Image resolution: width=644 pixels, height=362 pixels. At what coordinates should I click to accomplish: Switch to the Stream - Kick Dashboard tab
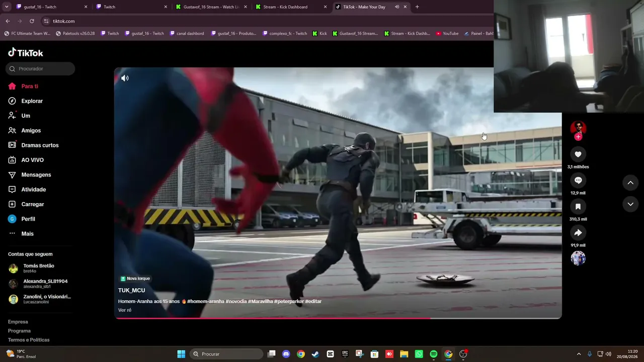coord(291,7)
